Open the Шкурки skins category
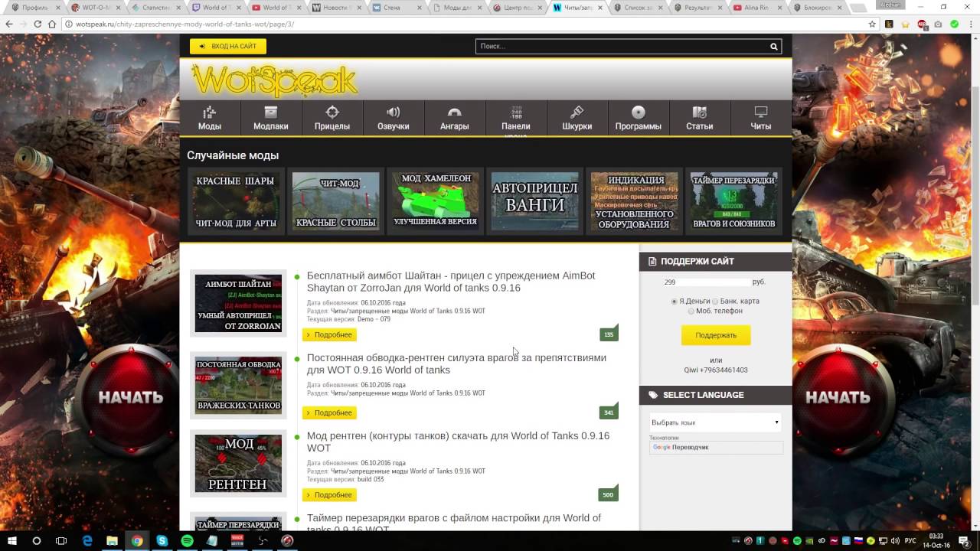The image size is (980, 551). coord(577,118)
